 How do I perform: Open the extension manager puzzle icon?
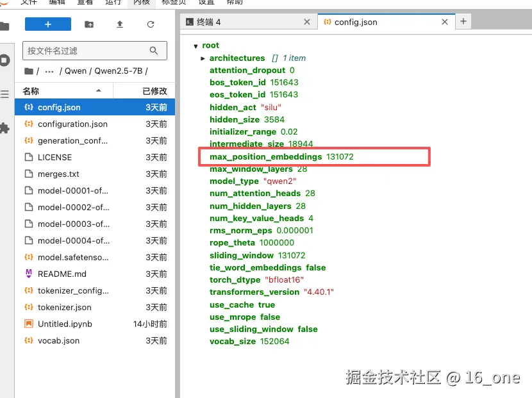click(4, 128)
